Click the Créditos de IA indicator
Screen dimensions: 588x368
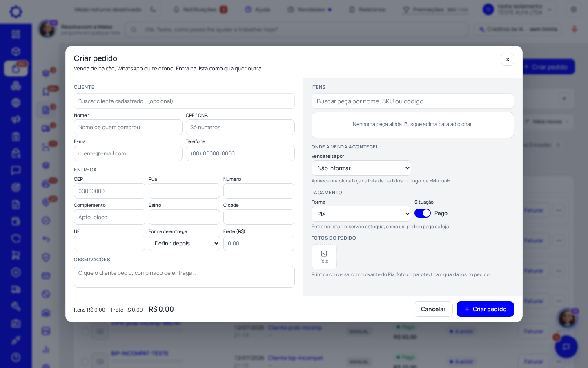(518, 29)
